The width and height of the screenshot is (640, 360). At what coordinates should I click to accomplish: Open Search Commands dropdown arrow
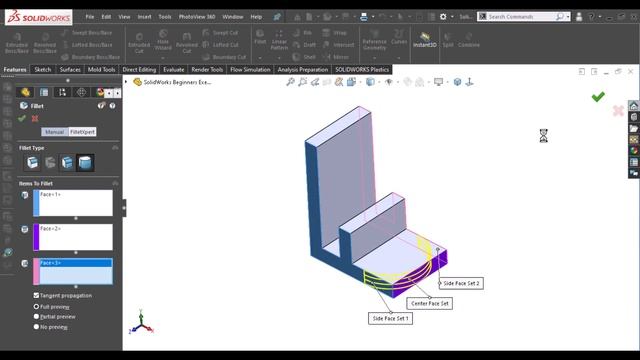pyautogui.click(x=568, y=17)
